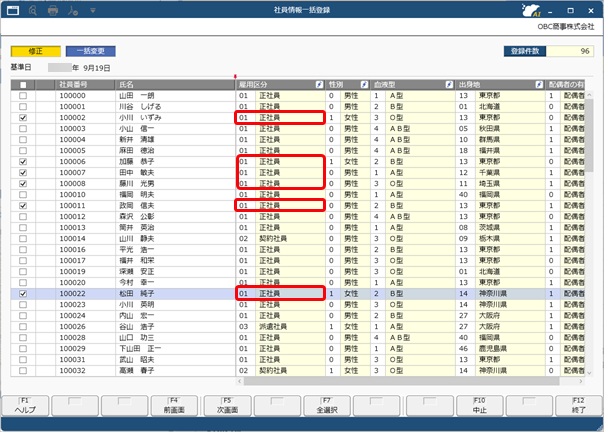Viewport: 604px width, 432px height.
Task: Check the box for employee 100000
Action: click(x=23, y=96)
